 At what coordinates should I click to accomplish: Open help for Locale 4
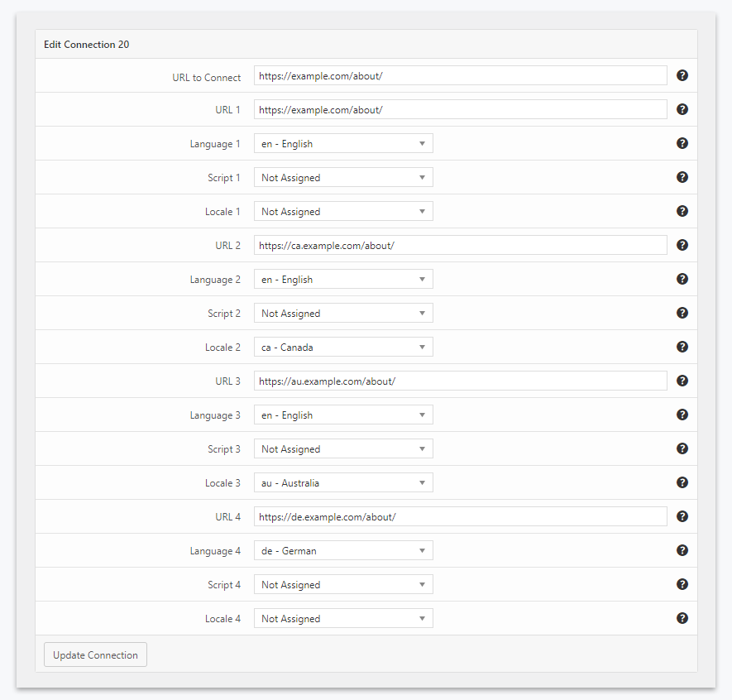(682, 617)
